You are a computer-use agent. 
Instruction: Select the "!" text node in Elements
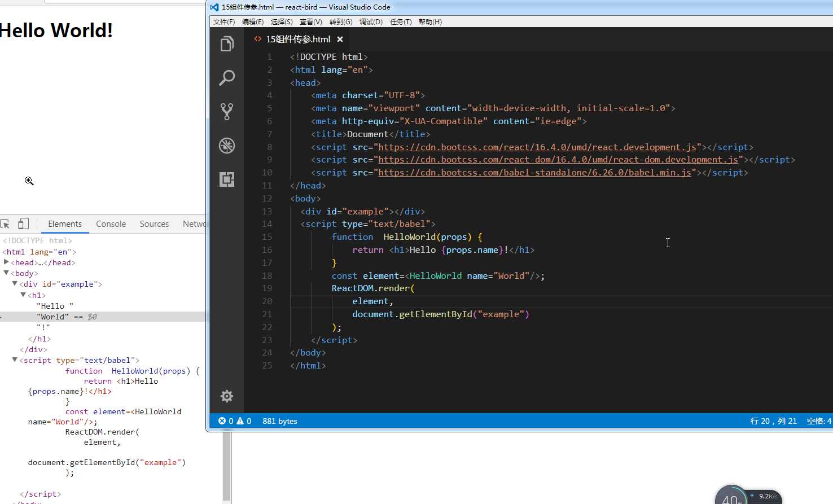(43, 327)
